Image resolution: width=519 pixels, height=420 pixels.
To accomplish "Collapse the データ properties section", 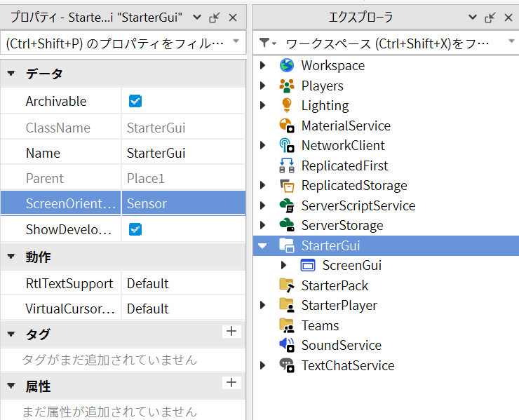I will [x=11, y=73].
